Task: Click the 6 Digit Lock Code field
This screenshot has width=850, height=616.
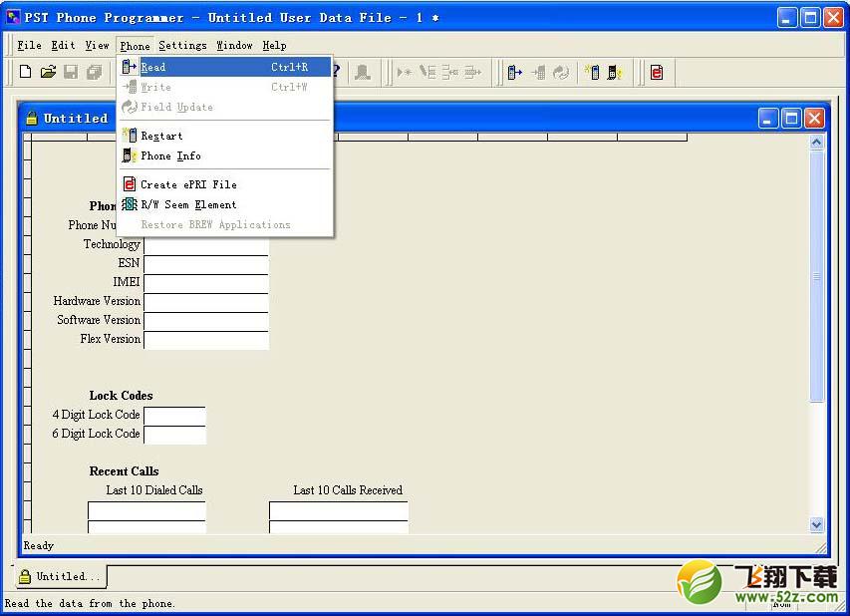Action: point(174,435)
